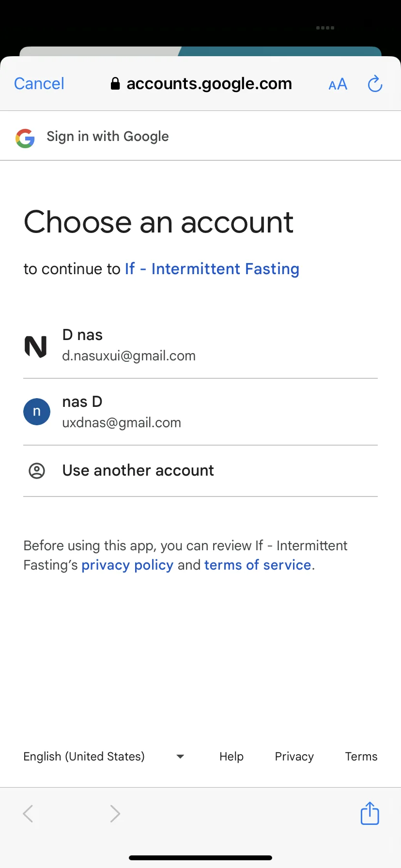
Task: Click the Google G logo
Action: coord(25,138)
